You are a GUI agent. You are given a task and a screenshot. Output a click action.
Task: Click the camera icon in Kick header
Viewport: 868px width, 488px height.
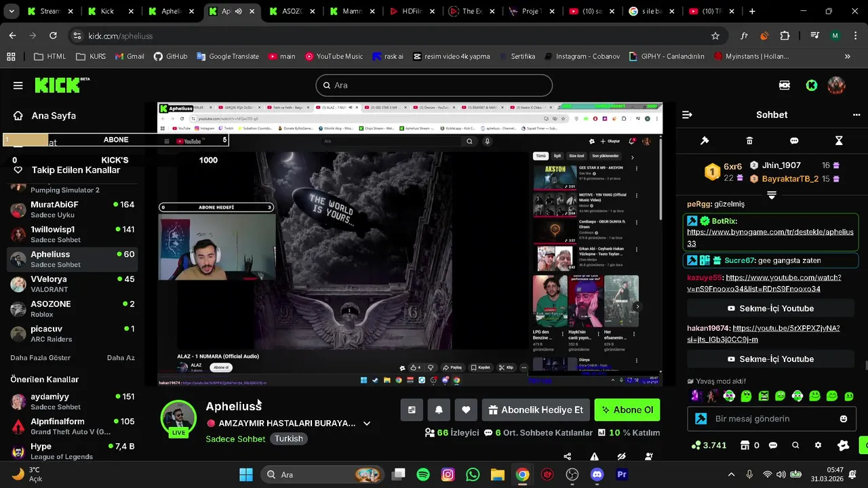coord(785,85)
